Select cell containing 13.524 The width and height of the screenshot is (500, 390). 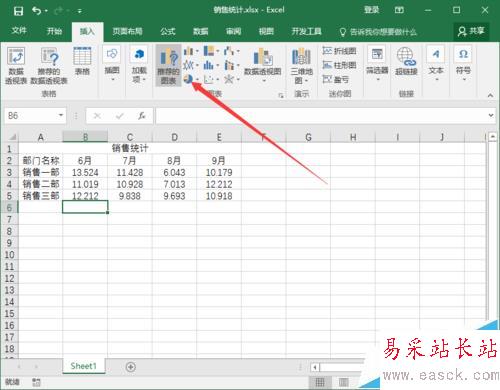click(x=85, y=172)
